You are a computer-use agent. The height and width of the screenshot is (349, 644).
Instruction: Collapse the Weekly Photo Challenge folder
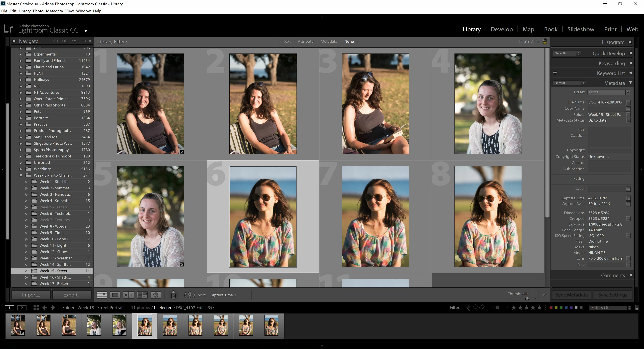tap(21, 175)
